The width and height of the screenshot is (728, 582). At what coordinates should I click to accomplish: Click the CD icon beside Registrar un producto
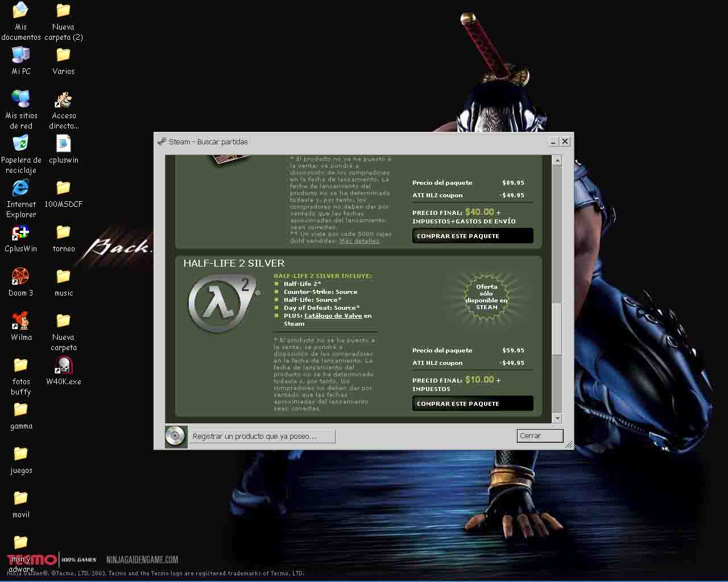(x=176, y=436)
